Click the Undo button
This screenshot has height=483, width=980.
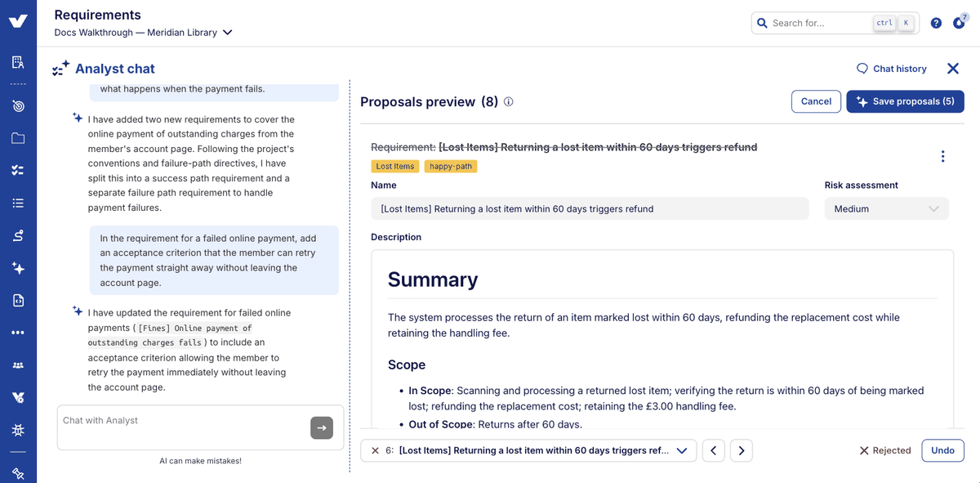click(942, 450)
